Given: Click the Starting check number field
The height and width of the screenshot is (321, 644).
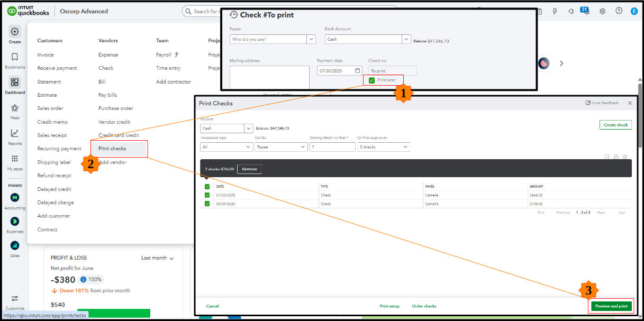Looking at the screenshot, I should tap(332, 147).
